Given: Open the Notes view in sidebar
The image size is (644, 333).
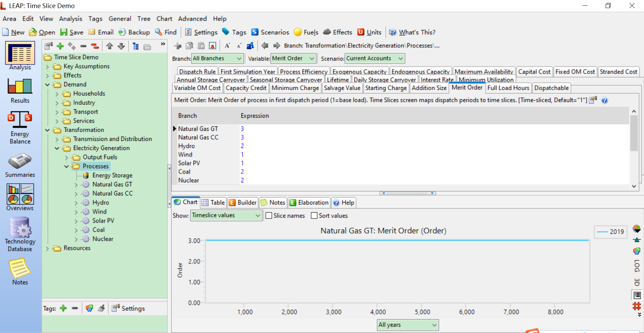Looking at the screenshot, I should pos(20,272).
